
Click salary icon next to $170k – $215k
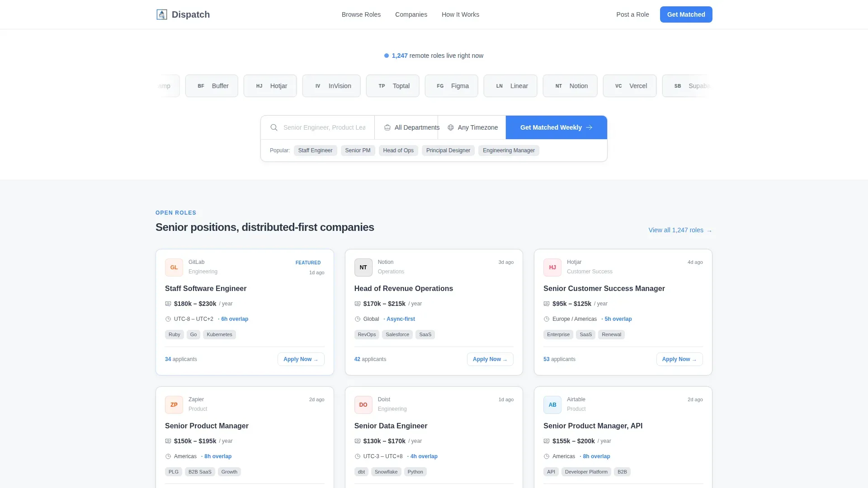tap(358, 304)
